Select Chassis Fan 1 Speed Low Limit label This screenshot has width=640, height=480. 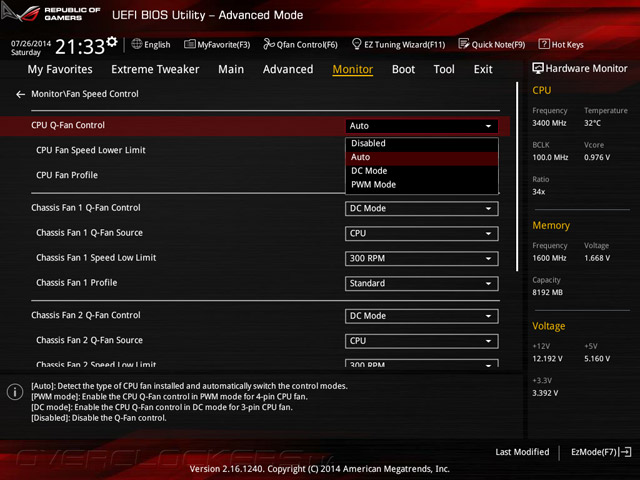click(96, 258)
